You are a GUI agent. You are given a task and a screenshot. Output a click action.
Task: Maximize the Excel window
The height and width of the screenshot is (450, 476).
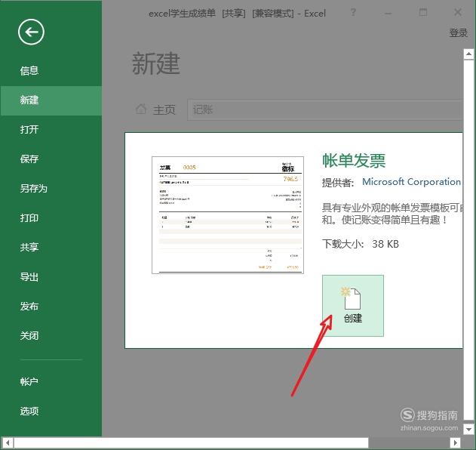(x=423, y=12)
